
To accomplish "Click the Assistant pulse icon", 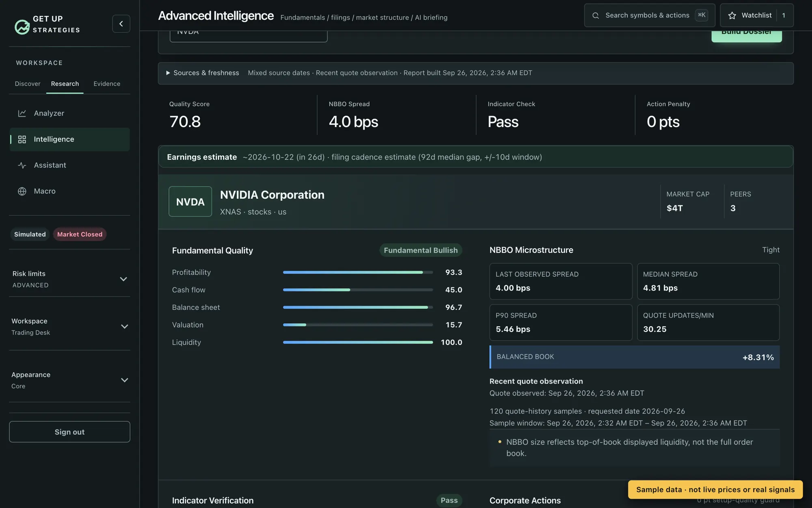I will click(x=22, y=165).
